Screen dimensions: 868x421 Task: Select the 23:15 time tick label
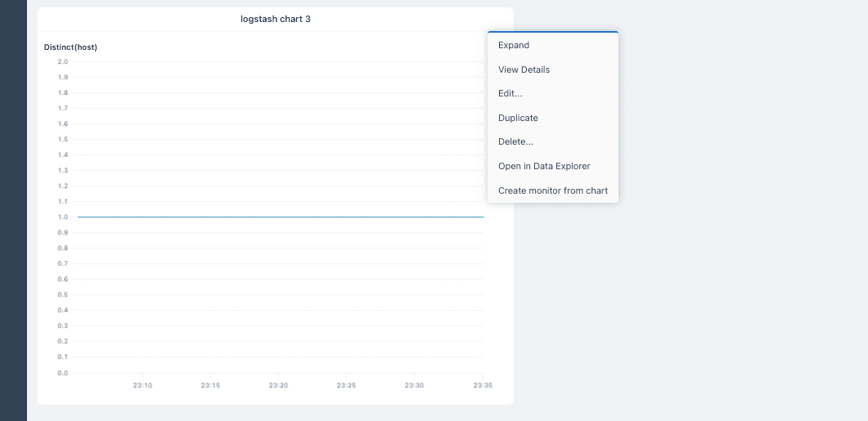pyautogui.click(x=210, y=385)
